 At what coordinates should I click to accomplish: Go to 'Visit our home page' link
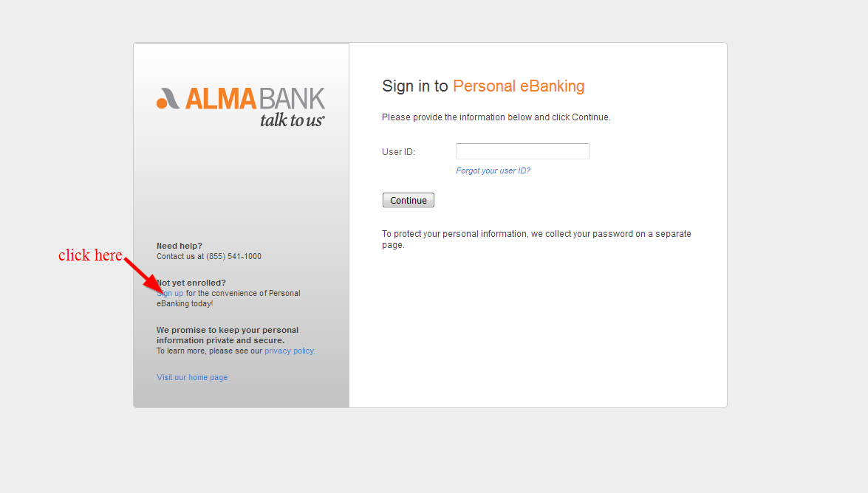(x=192, y=378)
